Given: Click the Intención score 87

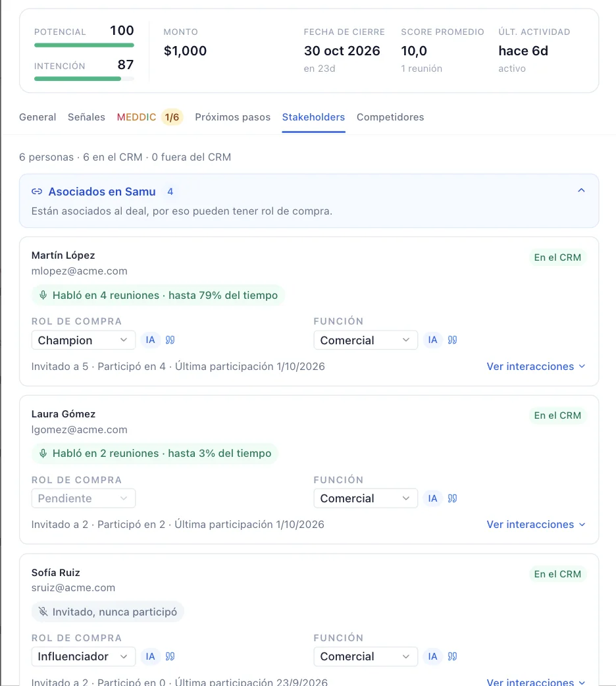Looking at the screenshot, I should [x=126, y=65].
